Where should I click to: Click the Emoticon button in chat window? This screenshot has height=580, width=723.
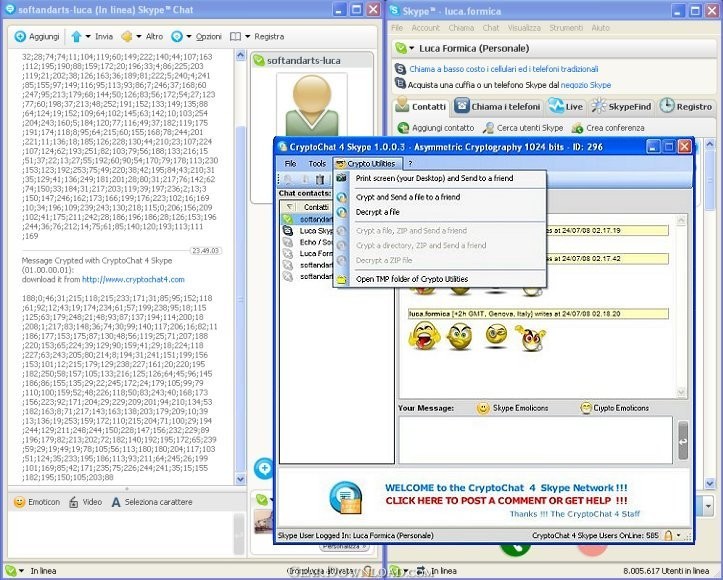pyautogui.click(x=36, y=502)
